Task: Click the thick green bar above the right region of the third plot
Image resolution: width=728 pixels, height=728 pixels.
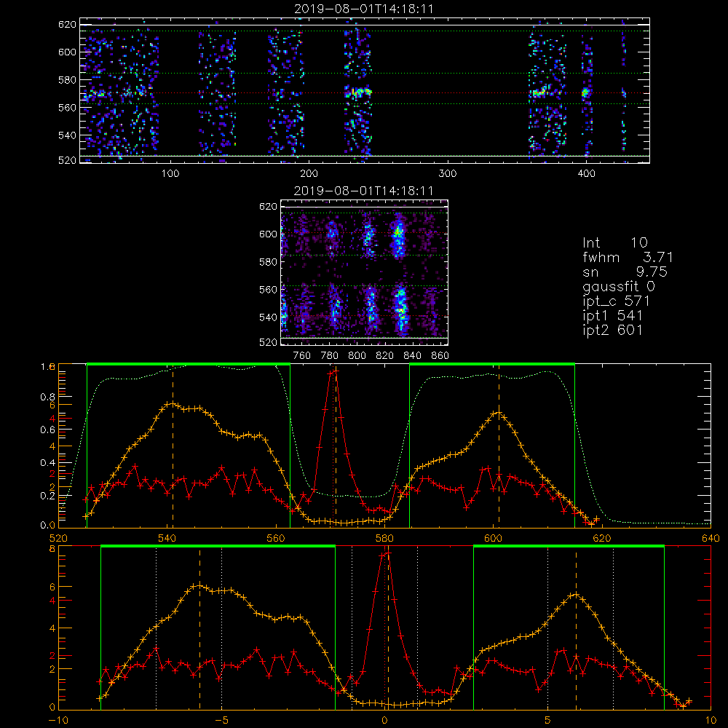Action: [492, 364]
